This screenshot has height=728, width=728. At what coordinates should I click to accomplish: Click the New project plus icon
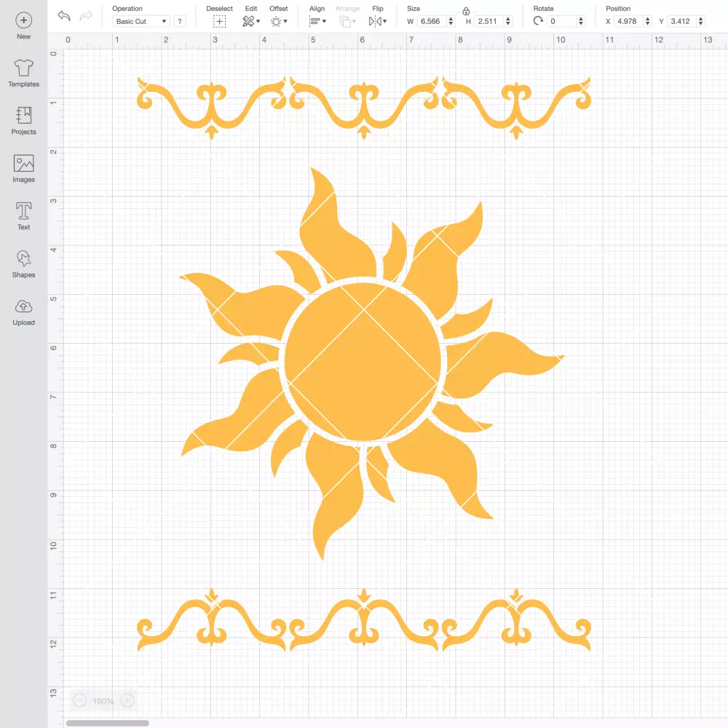click(x=24, y=20)
